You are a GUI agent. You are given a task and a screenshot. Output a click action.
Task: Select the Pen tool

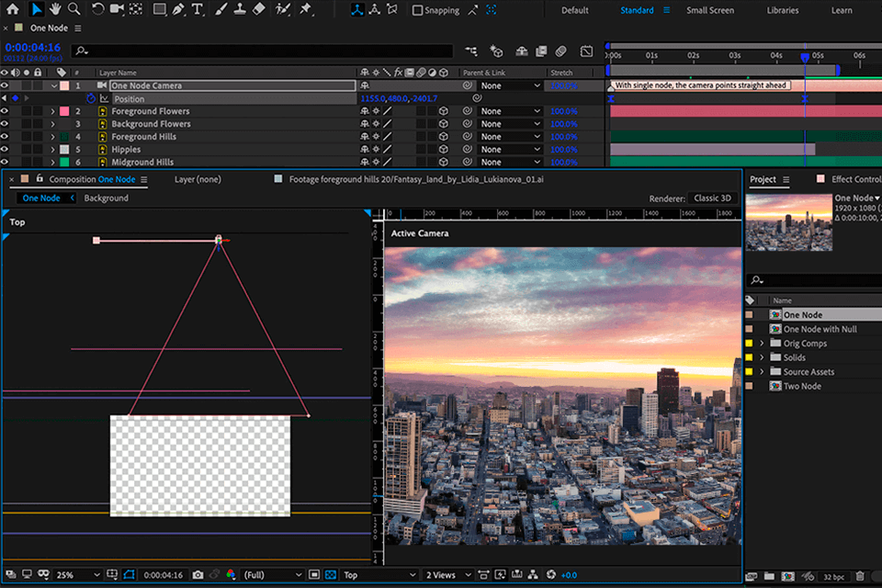tap(178, 9)
